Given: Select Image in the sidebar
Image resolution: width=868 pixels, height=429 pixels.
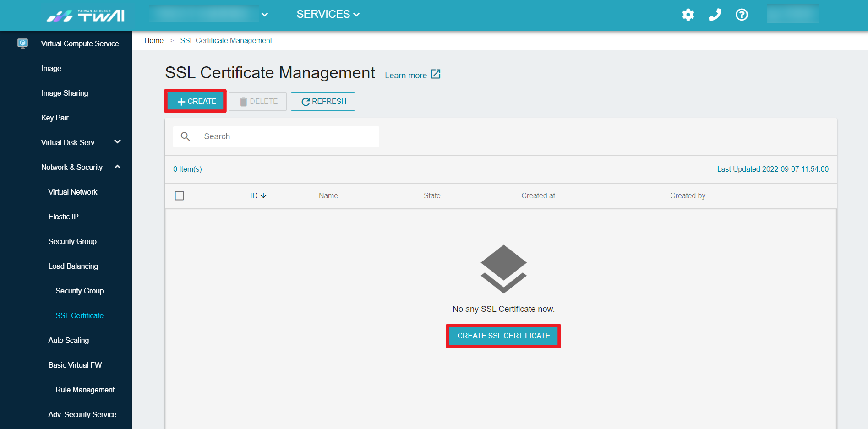Looking at the screenshot, I should [51, 68].
